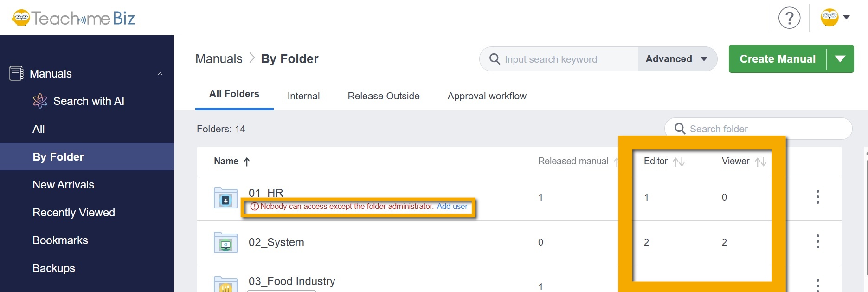868x292 pixels.
Task: Click the Teachme Biz owl logo
Action: (21, 18)
